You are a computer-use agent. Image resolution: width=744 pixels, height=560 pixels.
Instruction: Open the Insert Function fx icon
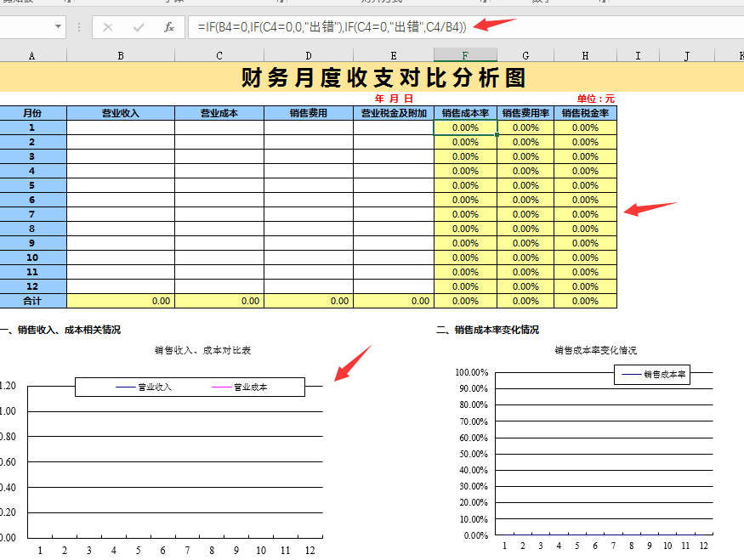click(169, 27)
